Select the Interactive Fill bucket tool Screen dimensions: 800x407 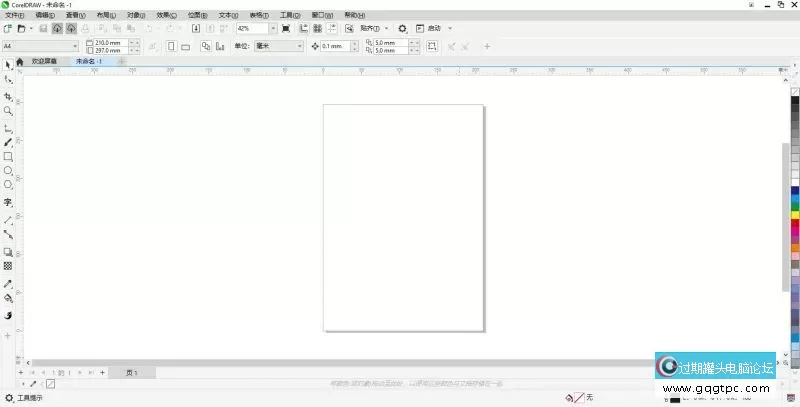pyautogui.click(x=8, y=298)
